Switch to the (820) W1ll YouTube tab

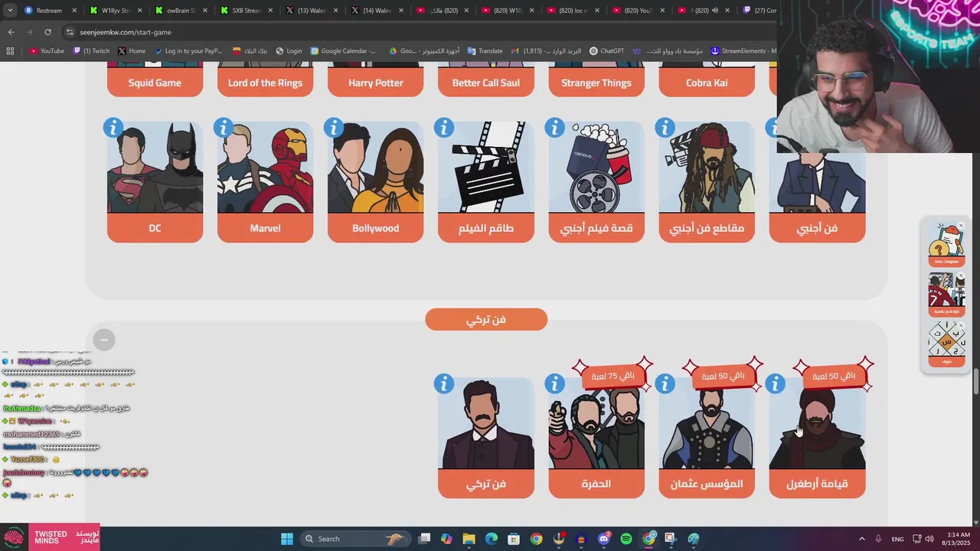coord(508,11)
